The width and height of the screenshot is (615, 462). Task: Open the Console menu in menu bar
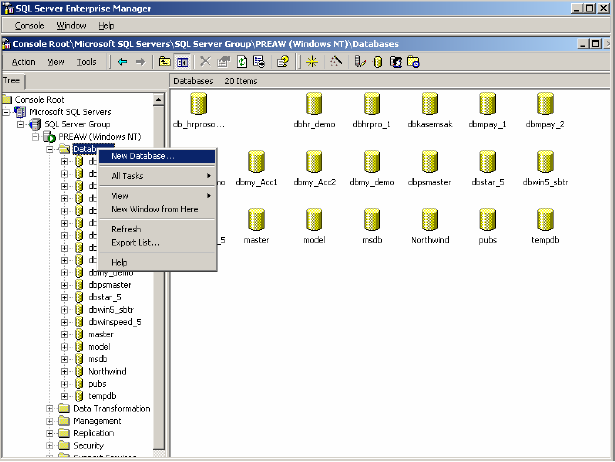point(30,24)
